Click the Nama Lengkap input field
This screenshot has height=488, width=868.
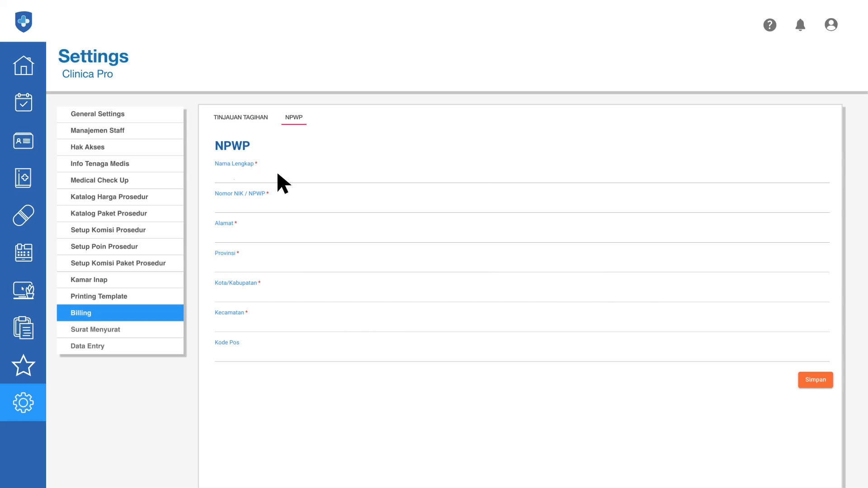(522, 175)
